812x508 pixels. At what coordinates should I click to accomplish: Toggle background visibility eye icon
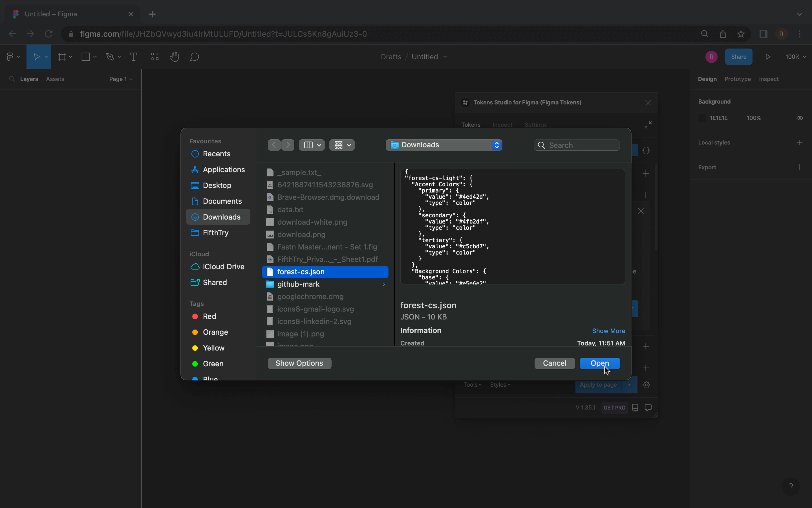[800, 118]
